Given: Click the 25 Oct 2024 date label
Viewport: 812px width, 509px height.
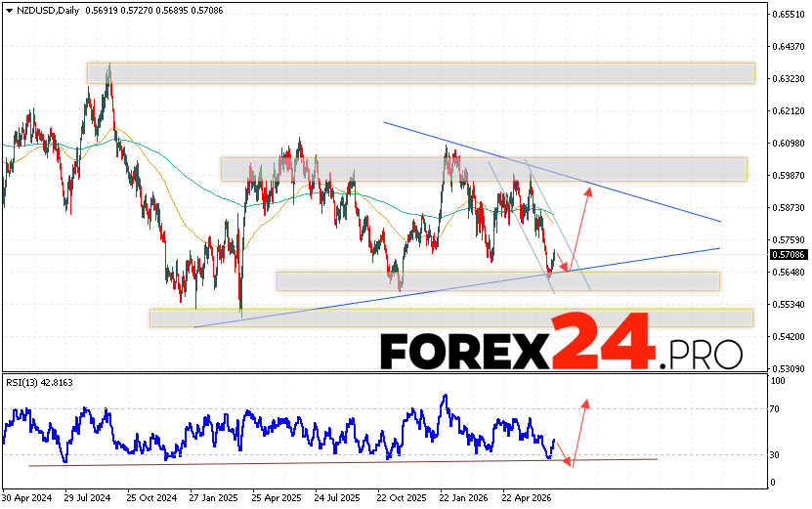Looking at the screenshot, I should 151,497.
